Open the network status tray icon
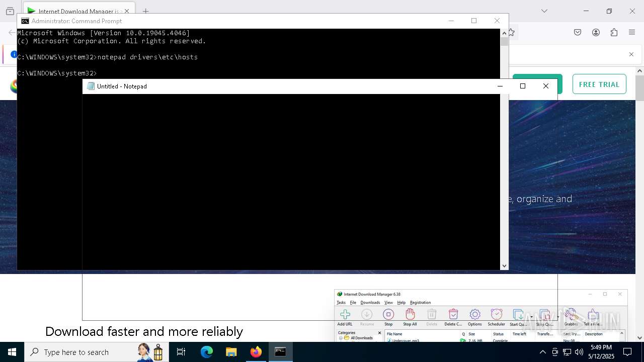This screenshot has height=362, width=644. pos(567,352)
